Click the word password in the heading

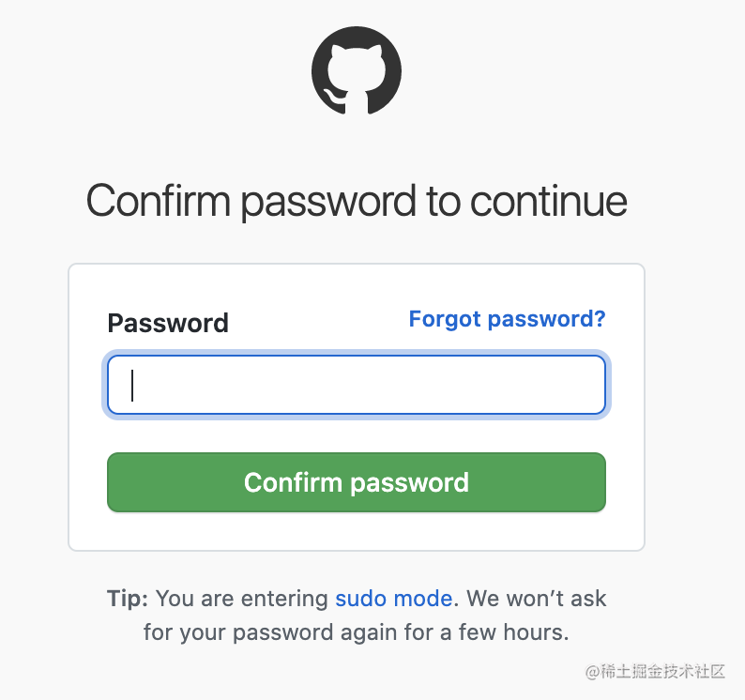pos(328,204)
